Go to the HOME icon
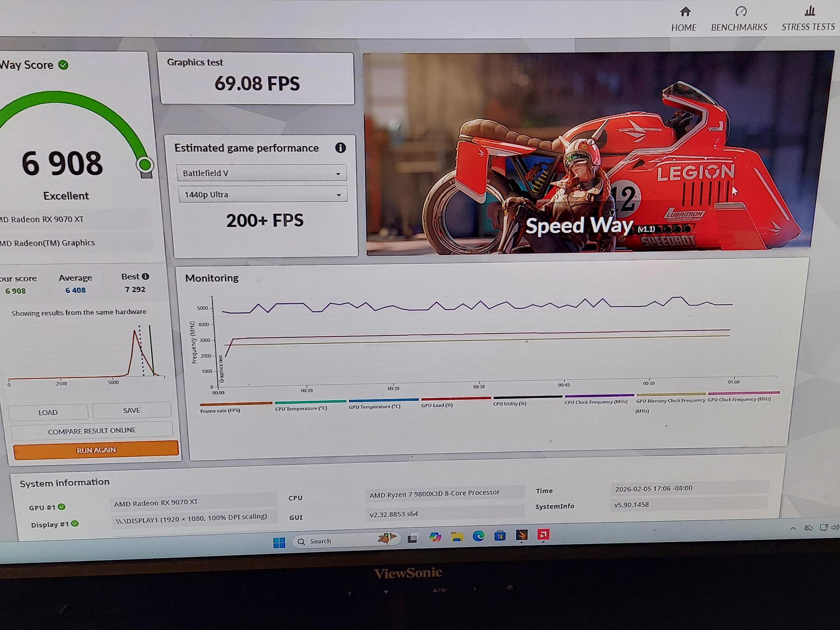The height and width of the screenshot is (630, 840). [x=685, y=12]
